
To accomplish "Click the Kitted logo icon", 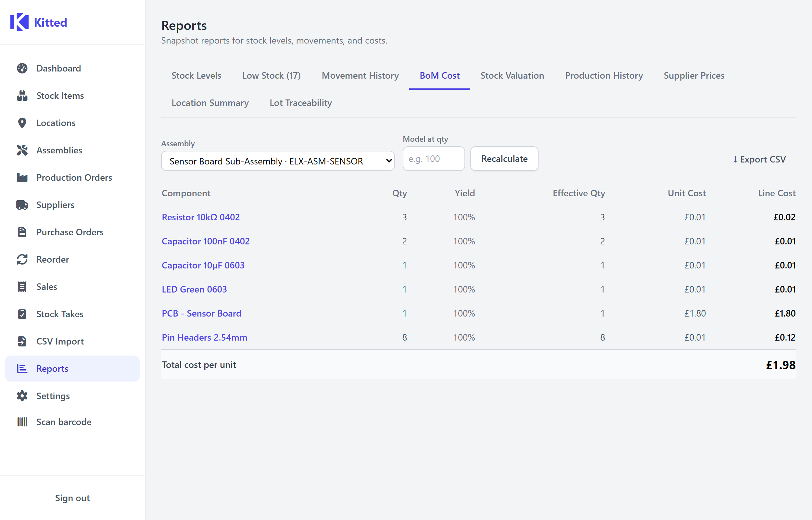I will pyautogui.click(x=19, y=22).
